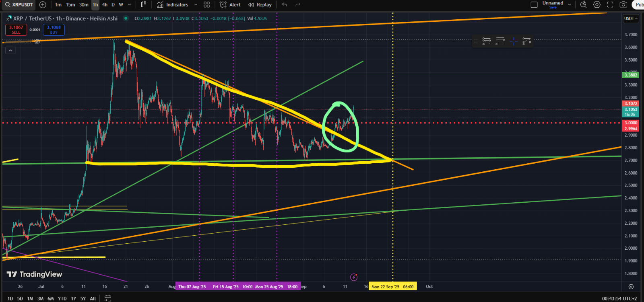Switch to the 15m timeframe
Screen dimensions: 644x302
[x=70, y=5]
